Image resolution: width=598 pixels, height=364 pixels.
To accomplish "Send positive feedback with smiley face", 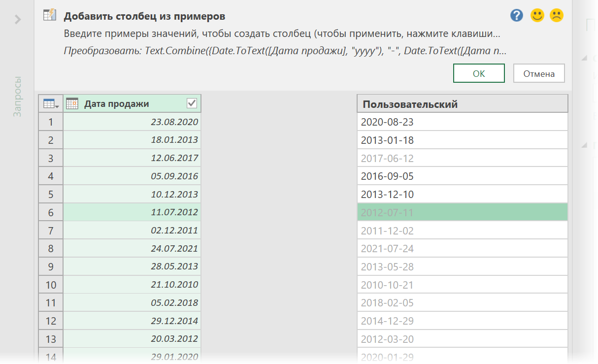I will [x=537, y=16].
